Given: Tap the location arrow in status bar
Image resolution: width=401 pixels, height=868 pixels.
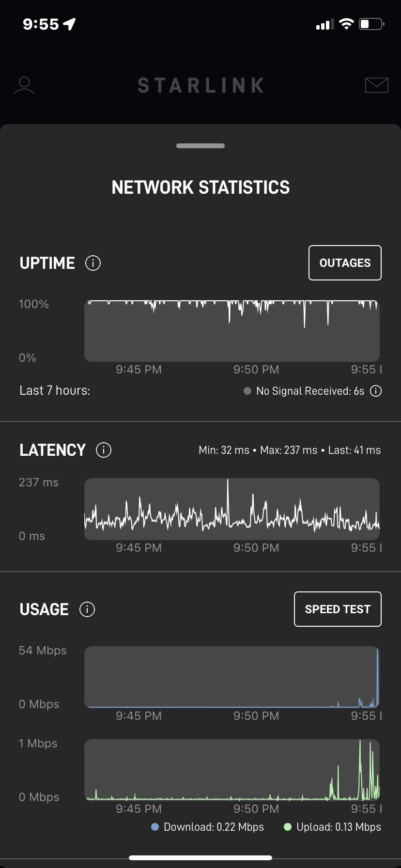Looking at the screenshot, I should click(70, 24).
